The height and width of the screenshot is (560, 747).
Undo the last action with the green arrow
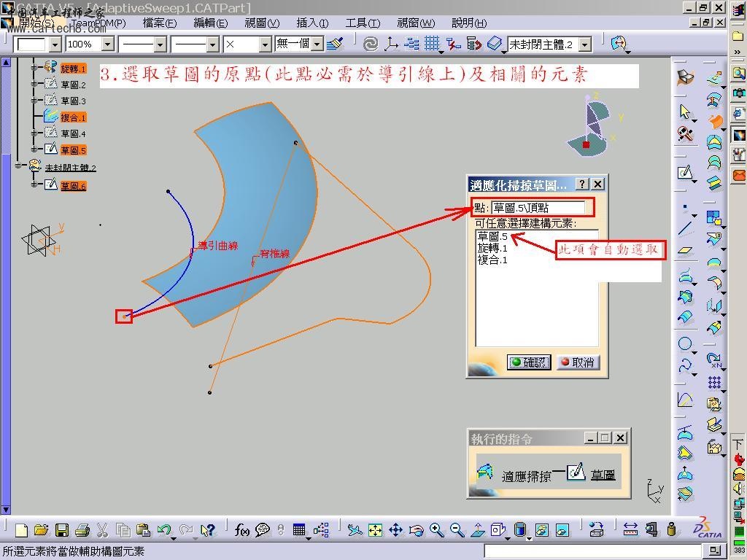tap(163, 529)
